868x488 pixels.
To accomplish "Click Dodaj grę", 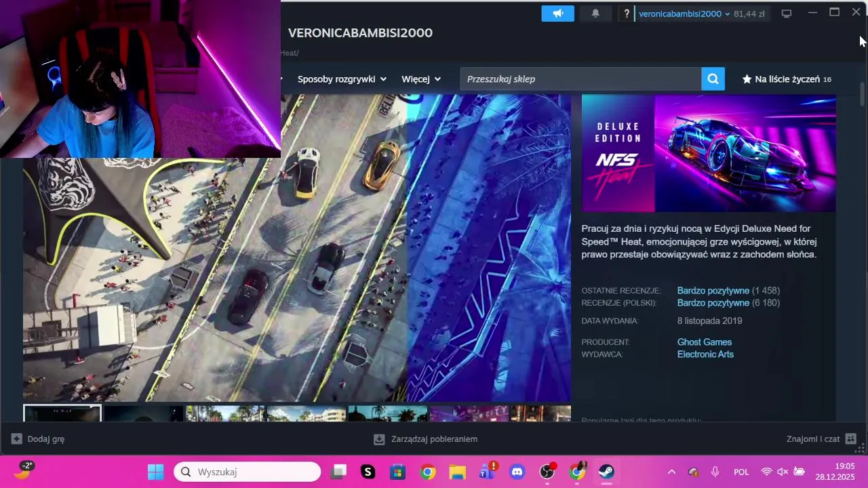I will [46, 439].
